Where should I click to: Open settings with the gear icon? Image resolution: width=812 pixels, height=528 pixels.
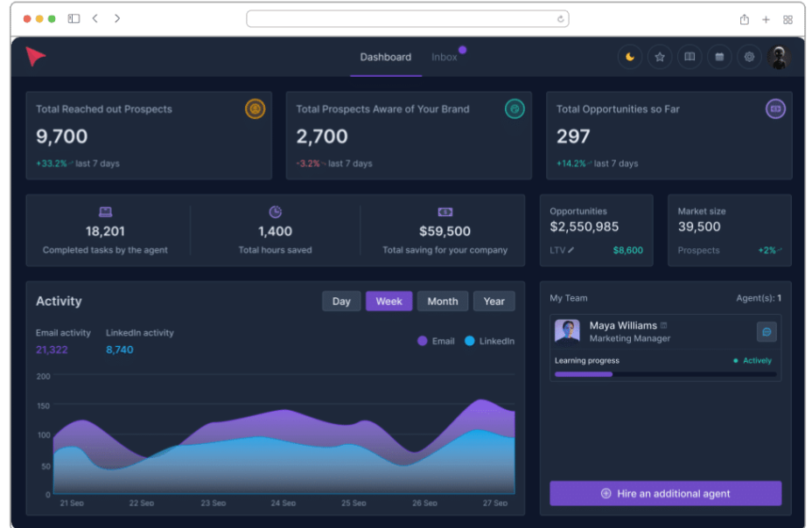(x=748, y=57)
